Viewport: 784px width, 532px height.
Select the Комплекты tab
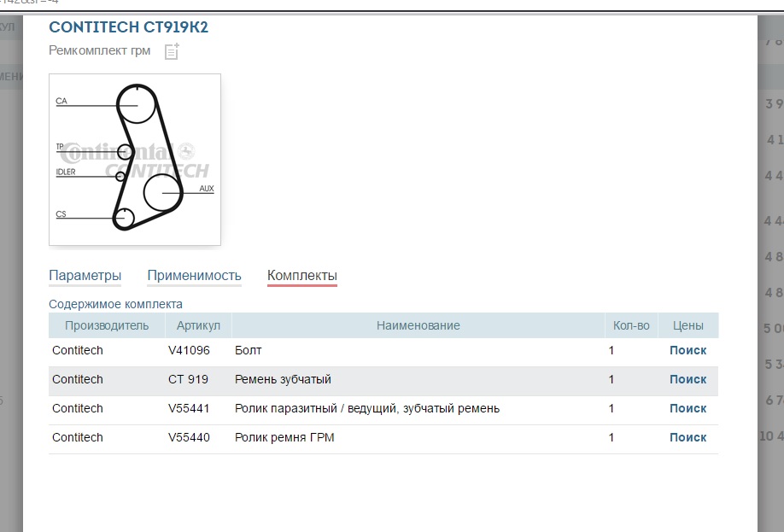point(302,276)
